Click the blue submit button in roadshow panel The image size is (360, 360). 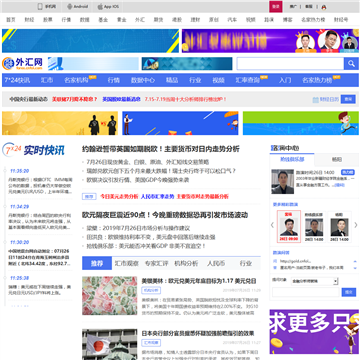[x=349, y=292]
